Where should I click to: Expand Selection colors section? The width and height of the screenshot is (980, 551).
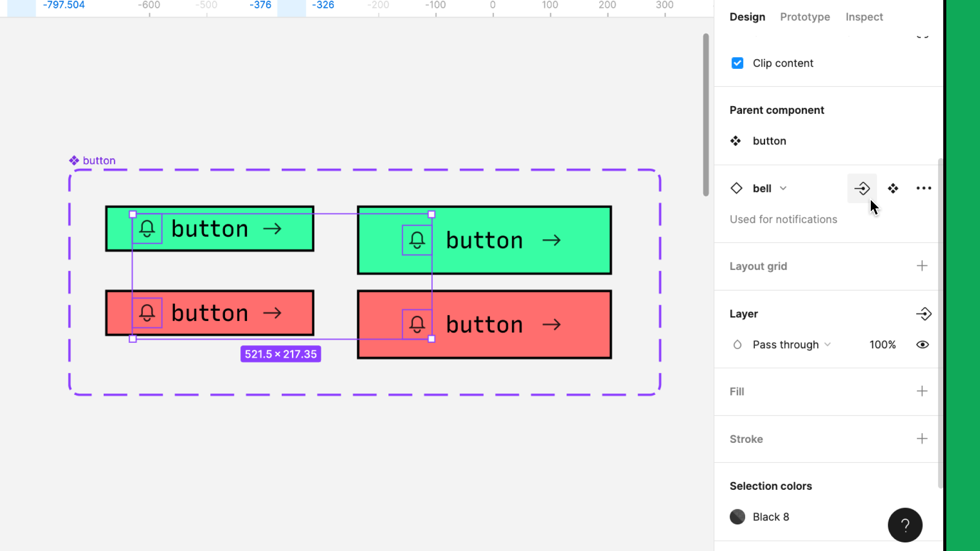771,486
